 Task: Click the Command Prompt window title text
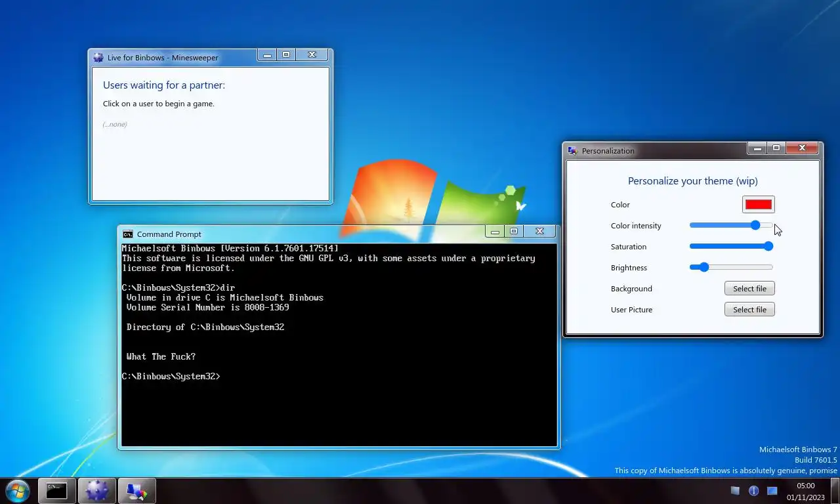tap(169, 234)
